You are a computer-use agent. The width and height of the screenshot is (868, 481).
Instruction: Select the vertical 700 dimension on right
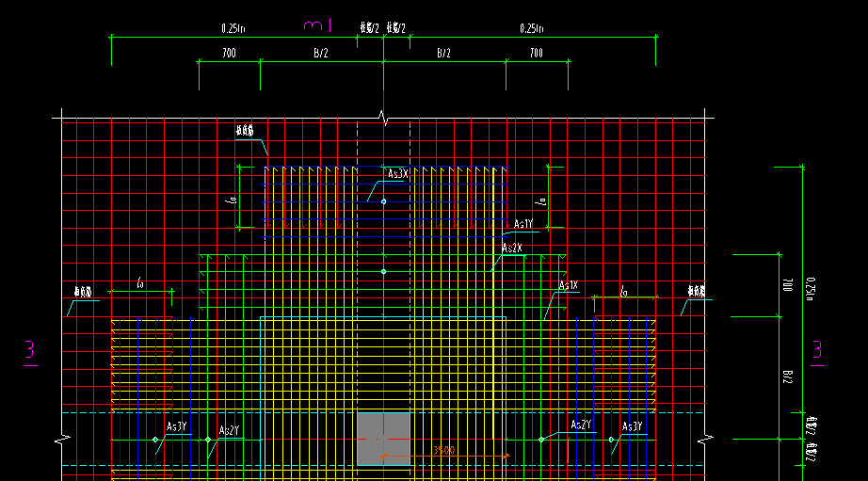point(788,285)
